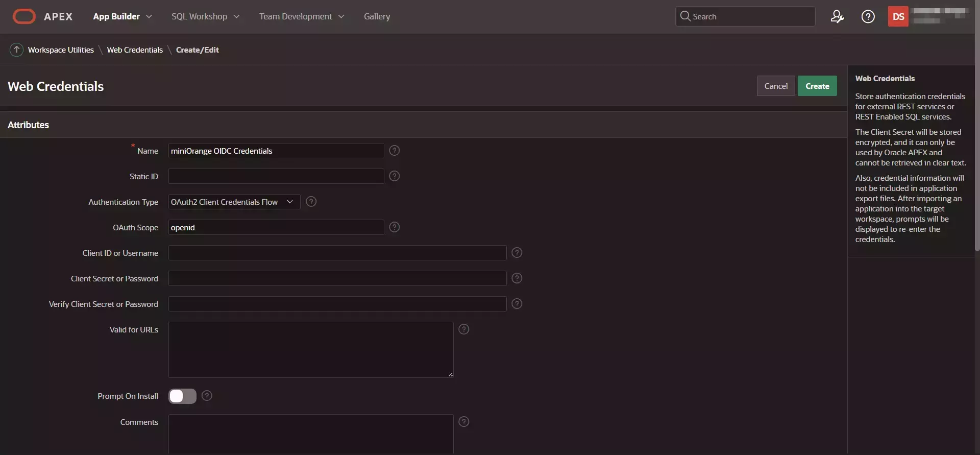Open the App Builder menu
The image size is (980, 455).
116,16
